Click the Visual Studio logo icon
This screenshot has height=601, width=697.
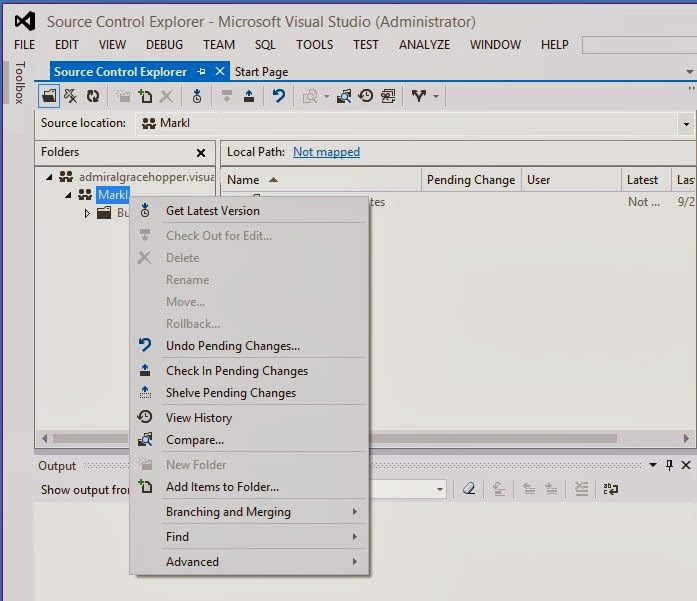tap(25, 21)
